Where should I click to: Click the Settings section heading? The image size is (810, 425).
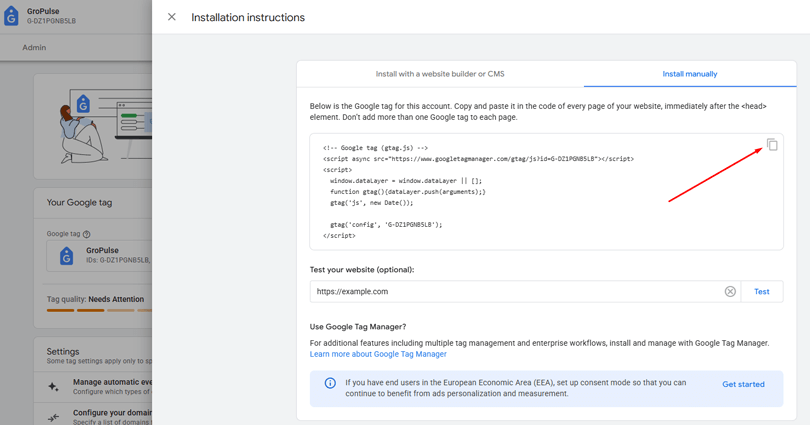pos(63,351)
